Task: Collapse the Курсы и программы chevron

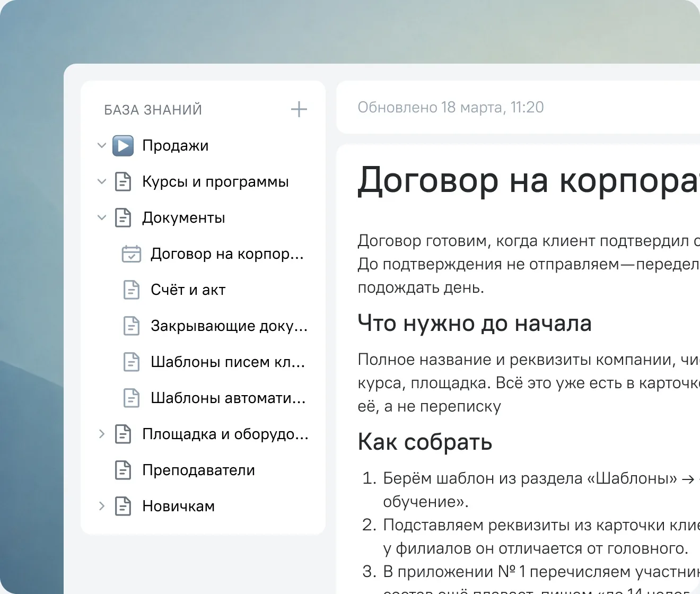Action: 102,181
